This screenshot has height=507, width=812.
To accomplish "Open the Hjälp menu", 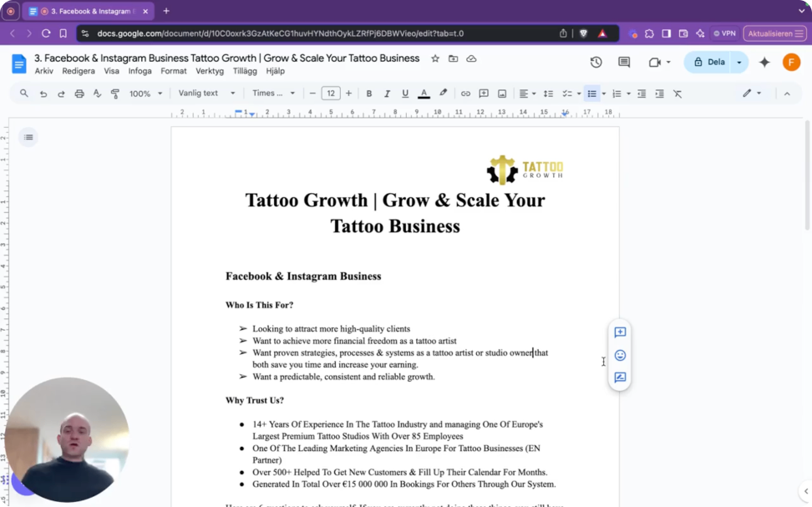I will point(276,71).
